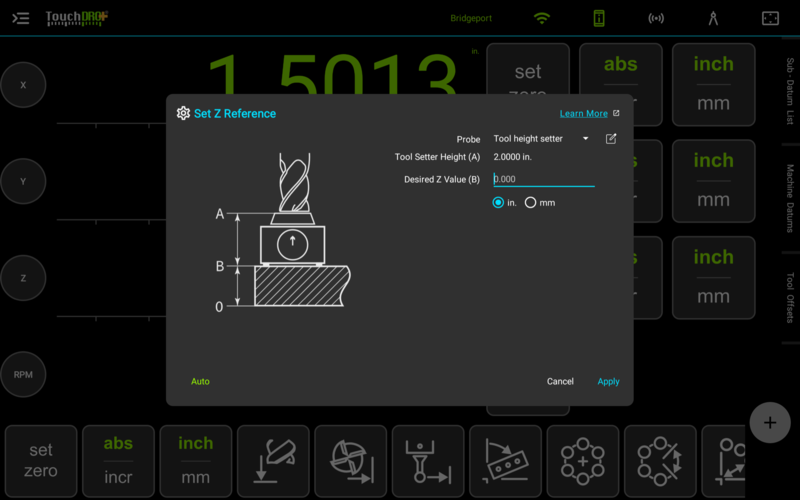800x500 pixels.
Task: Open the compass/divider tool icon
Action: tap(713, 18)
